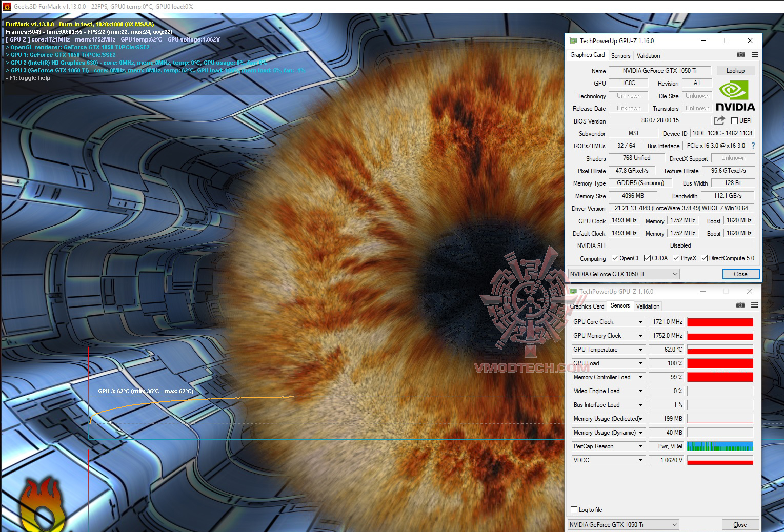The height and width of the screenshot is (532, 784).
Task: Toggle the CUDA checkbox
Action: [x=647, y=258]
